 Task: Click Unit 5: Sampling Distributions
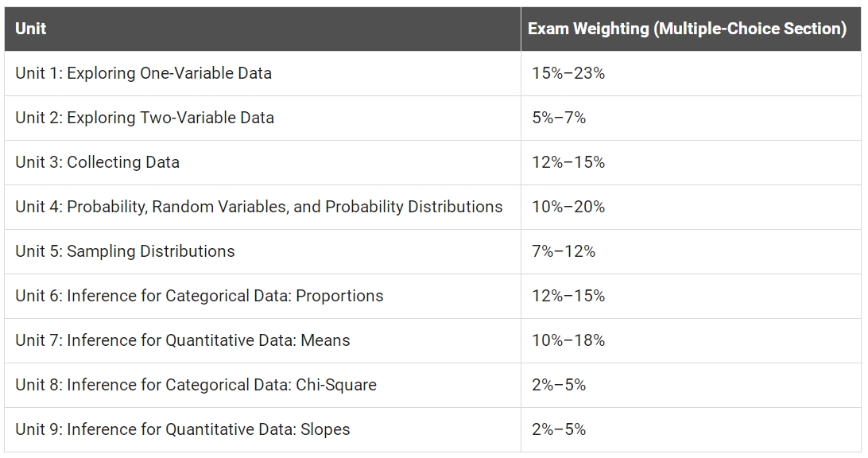click(125, 251)
